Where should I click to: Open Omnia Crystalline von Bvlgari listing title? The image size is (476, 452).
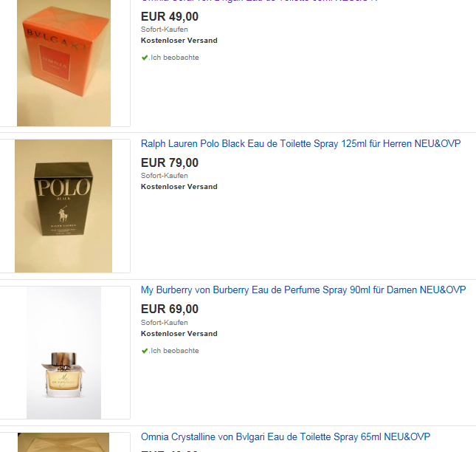286,436
